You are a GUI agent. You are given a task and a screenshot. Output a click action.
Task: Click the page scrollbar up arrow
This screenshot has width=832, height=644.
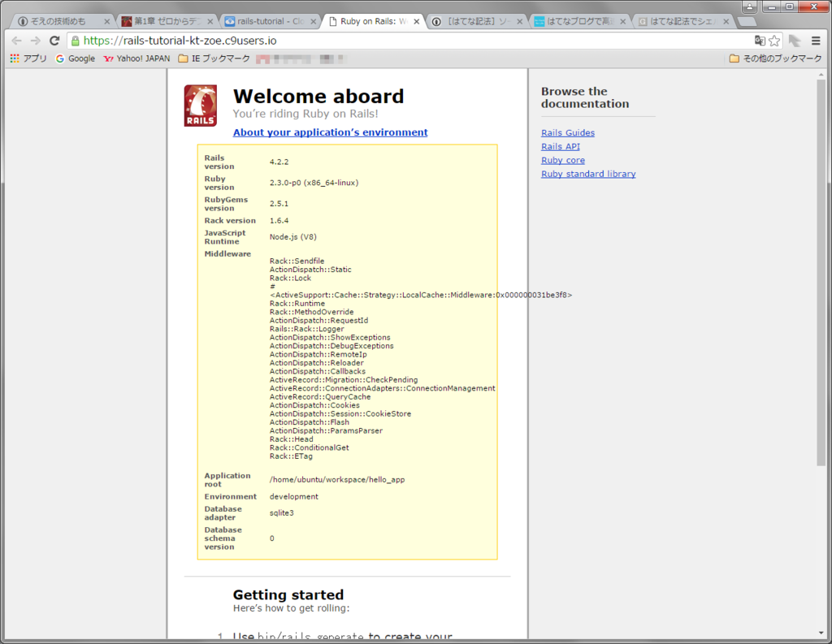click(821, 75)
